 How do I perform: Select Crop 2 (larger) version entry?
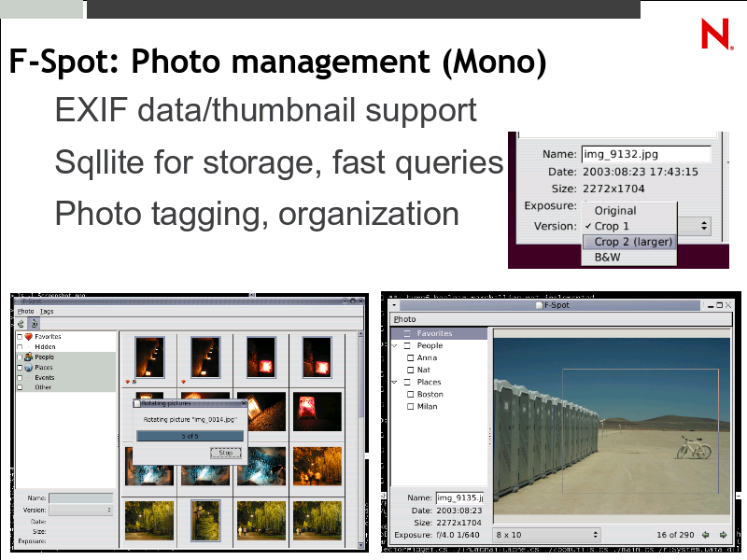coord(628,242)
